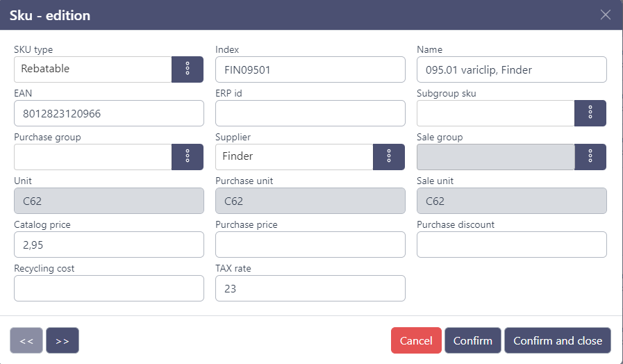This screenshot has height=364, width=623.
Task: Click the EAN input field
Action: tap(108, 113)
